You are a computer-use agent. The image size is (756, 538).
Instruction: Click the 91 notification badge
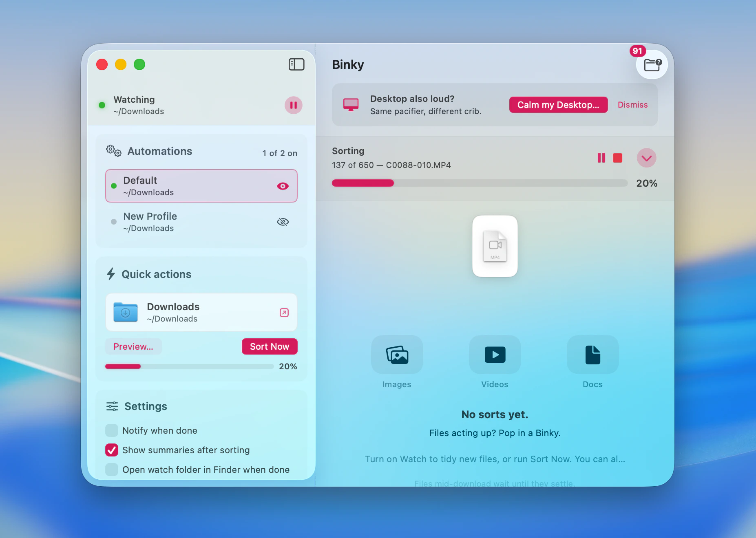point(638,51)
